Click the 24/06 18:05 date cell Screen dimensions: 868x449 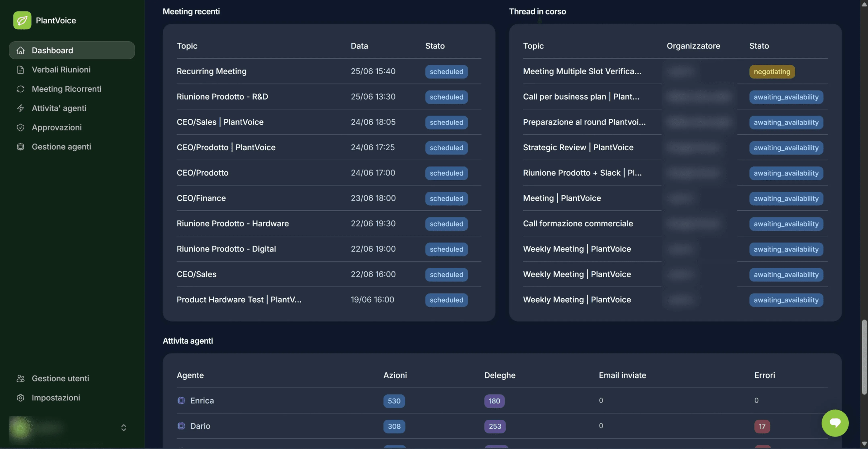pos(373,122)
